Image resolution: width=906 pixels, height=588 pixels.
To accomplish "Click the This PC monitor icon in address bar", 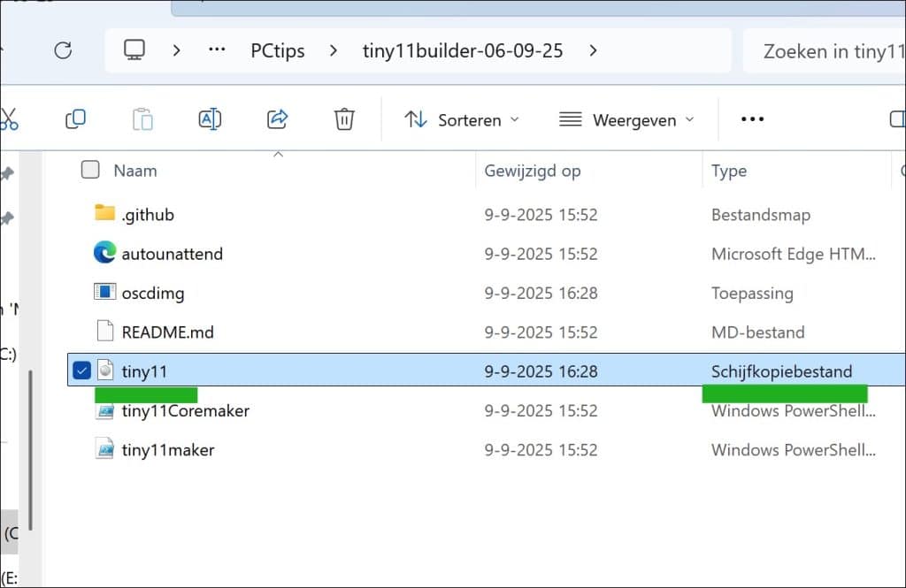I will [134, 50].
